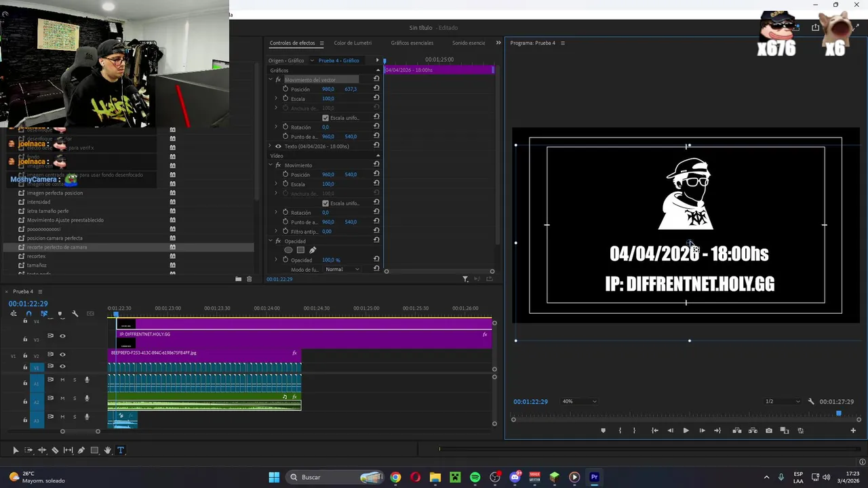This screenshot has height=488, width=868.
Task: Toggle vector Posición animation stopwatch
Action: pyautogui.click(x=285, y=89)
